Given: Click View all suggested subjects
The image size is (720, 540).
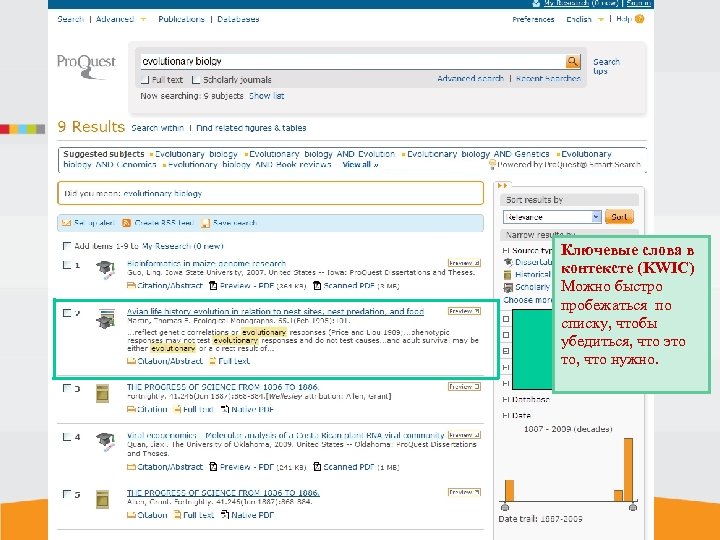Looking at the screenshot, I should pyautogui.click(x=360, y=164).
